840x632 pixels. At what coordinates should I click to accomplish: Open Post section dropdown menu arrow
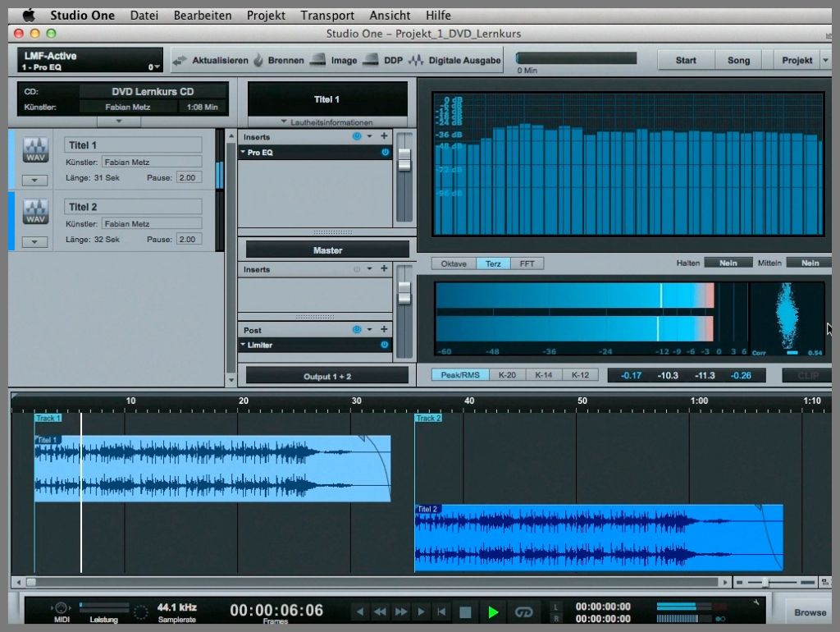coord(370,329)
